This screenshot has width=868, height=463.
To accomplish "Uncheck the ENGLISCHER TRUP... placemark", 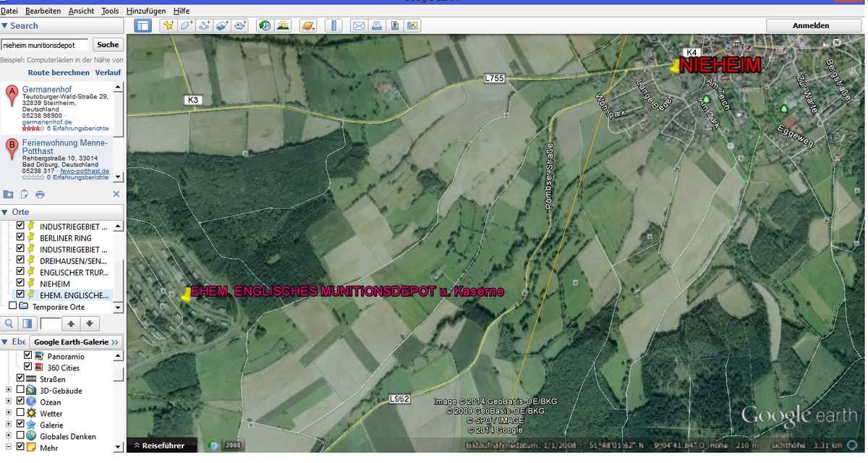I will pos(21,272).
